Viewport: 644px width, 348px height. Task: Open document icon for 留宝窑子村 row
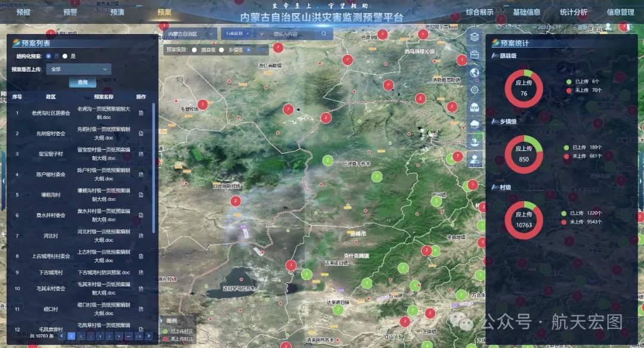point(141,153)
